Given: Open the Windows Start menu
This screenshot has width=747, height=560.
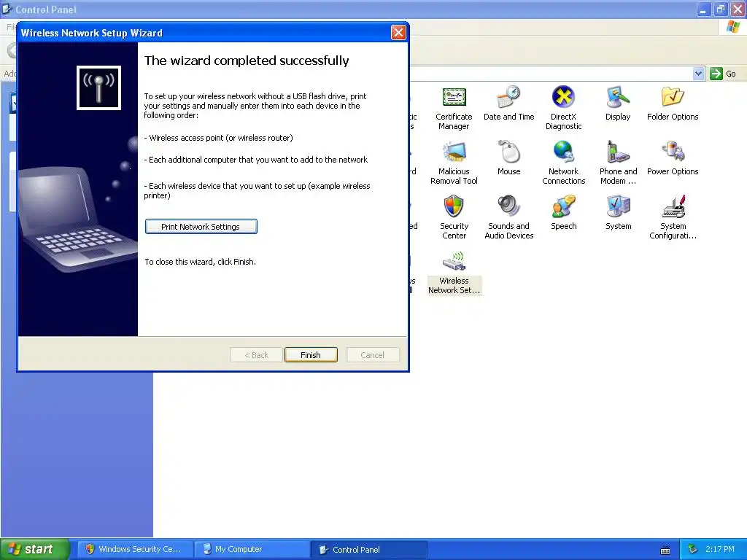Looking at the screenshot, I should click(34, 549).
